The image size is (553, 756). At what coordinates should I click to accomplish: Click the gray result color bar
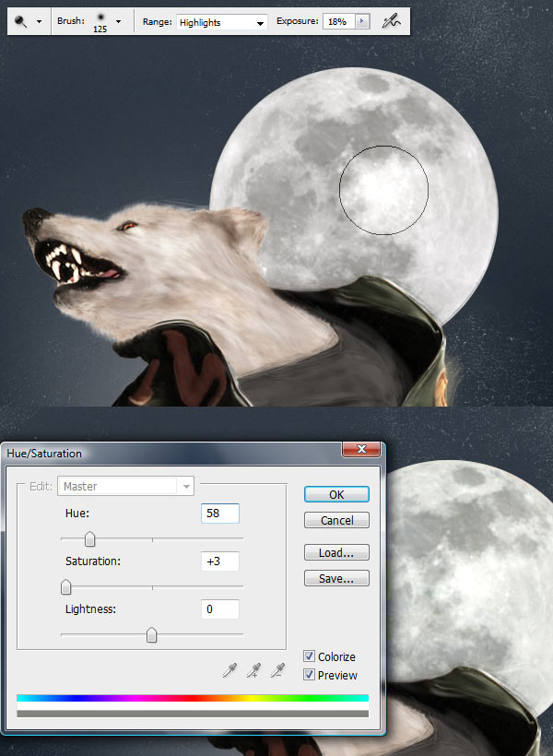point(193,713)
